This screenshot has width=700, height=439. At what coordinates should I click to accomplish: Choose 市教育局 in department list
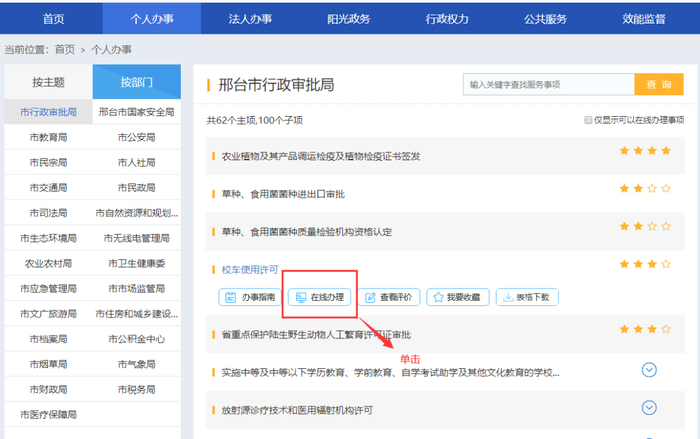click(x=48, y=137)
